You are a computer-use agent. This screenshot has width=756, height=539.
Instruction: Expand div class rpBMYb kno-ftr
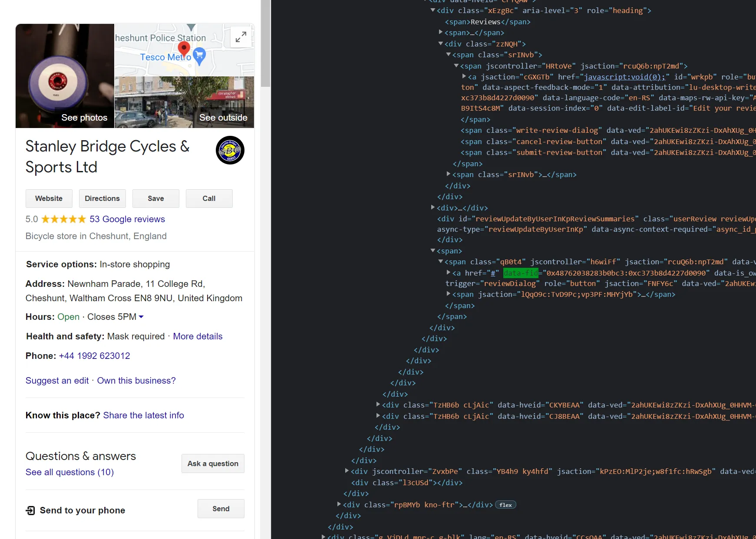point(339,504)
